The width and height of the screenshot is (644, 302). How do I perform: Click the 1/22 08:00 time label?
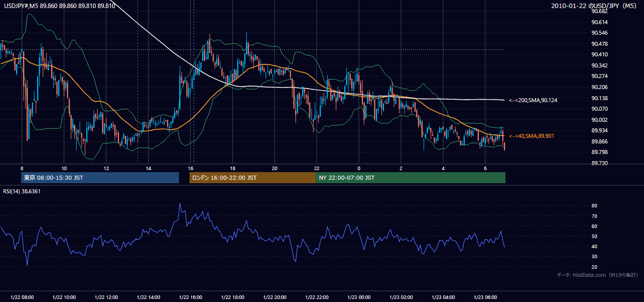pos(22,297)
